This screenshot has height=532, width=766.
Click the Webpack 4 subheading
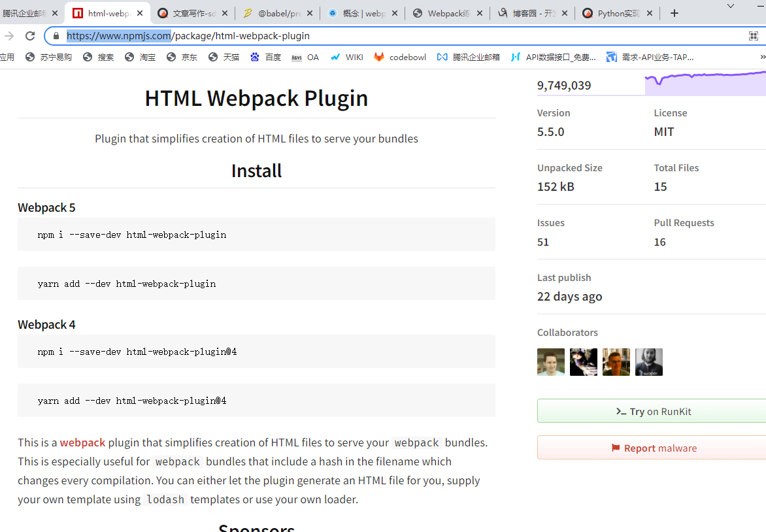[46, 325]
